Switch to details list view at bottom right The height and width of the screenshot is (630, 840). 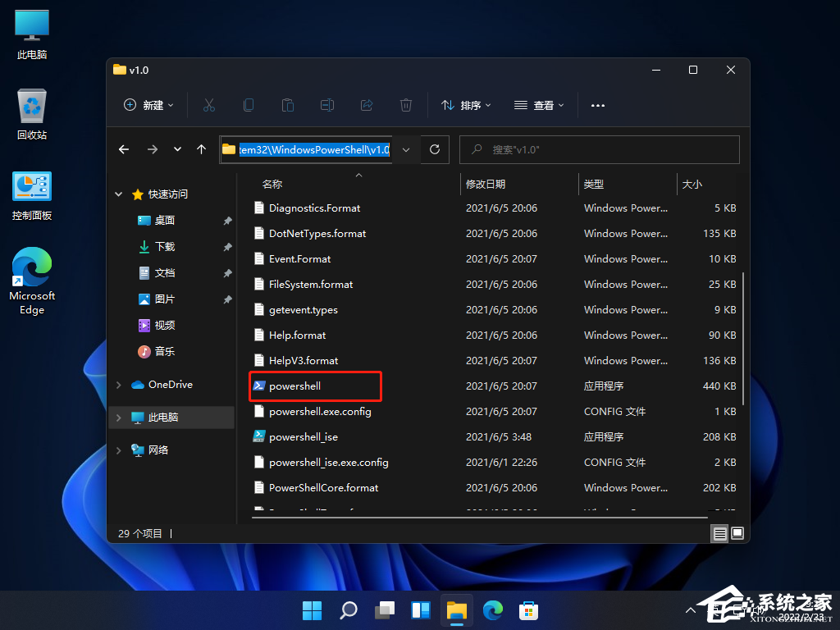(x=719, y=533)
